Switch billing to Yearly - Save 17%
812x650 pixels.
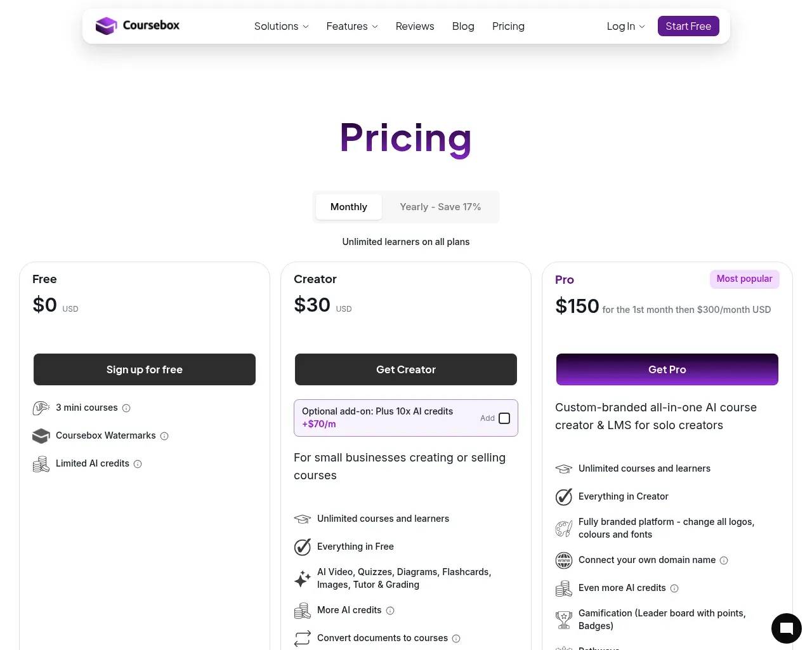(x=440, y=207)
